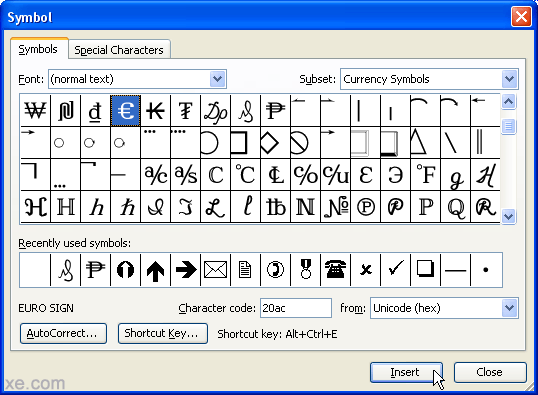This screenshot has height=395, width=538.
Task: Select the black-letter capital H symbol
Action: (x=35, y=207)
